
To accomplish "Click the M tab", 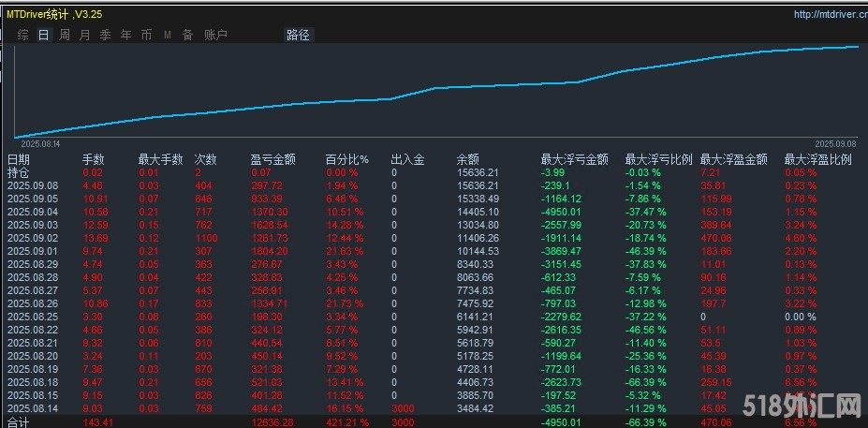I will 167,35.
